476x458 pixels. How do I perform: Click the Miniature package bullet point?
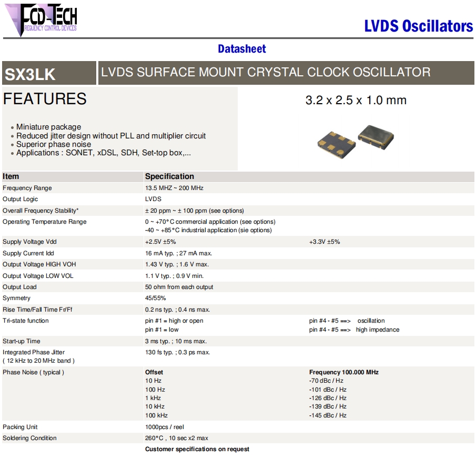coord(48,127)
